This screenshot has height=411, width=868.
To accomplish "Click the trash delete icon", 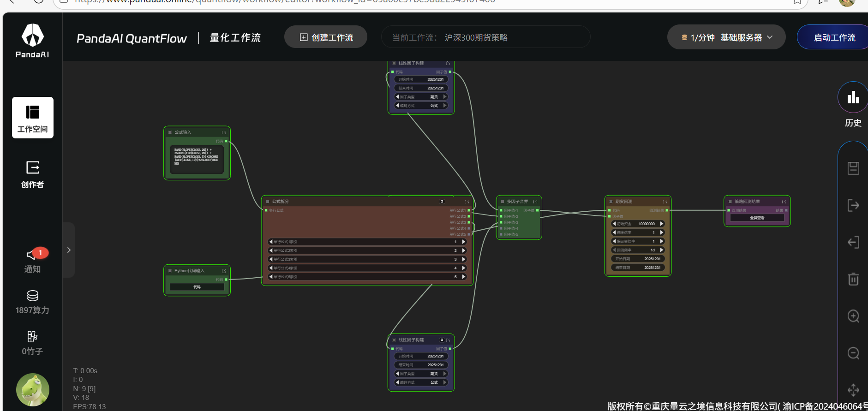I will (x=853, y=279).
